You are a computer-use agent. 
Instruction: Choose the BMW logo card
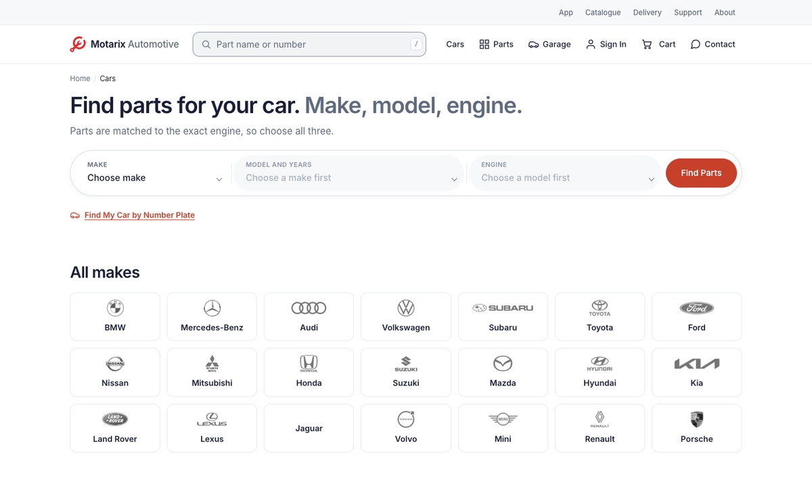pyautogui.click(x=115, y=317)
